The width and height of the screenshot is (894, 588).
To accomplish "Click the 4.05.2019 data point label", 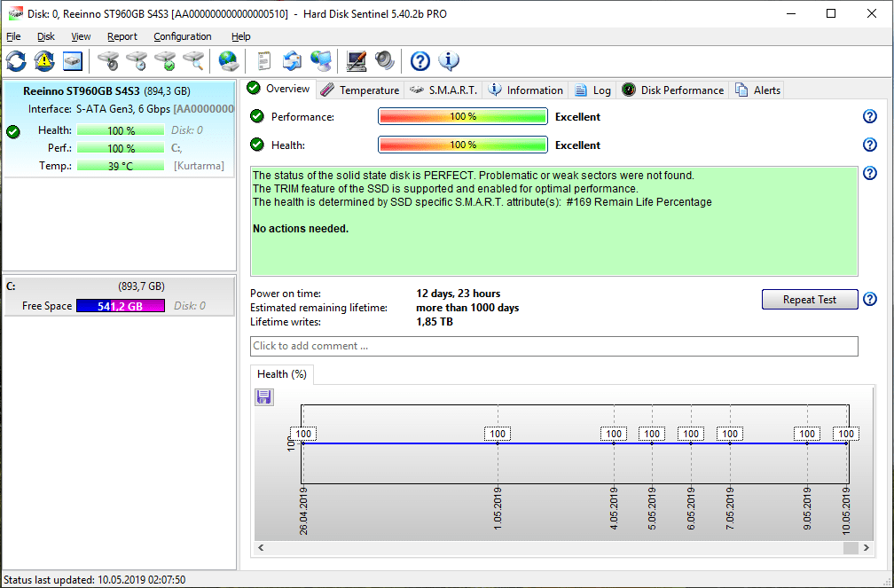I will [614, 434].
